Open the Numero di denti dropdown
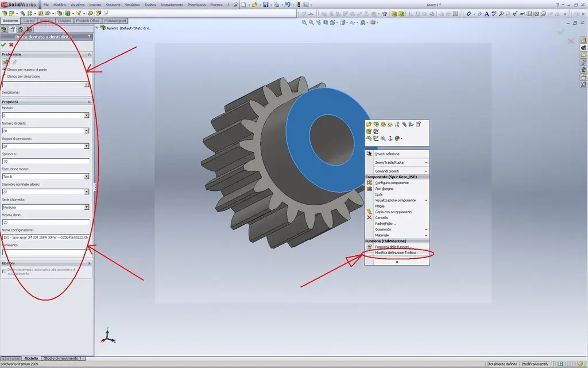Image resolution: width=588 pixels, height=368 pixels. (x=87, y=131)
